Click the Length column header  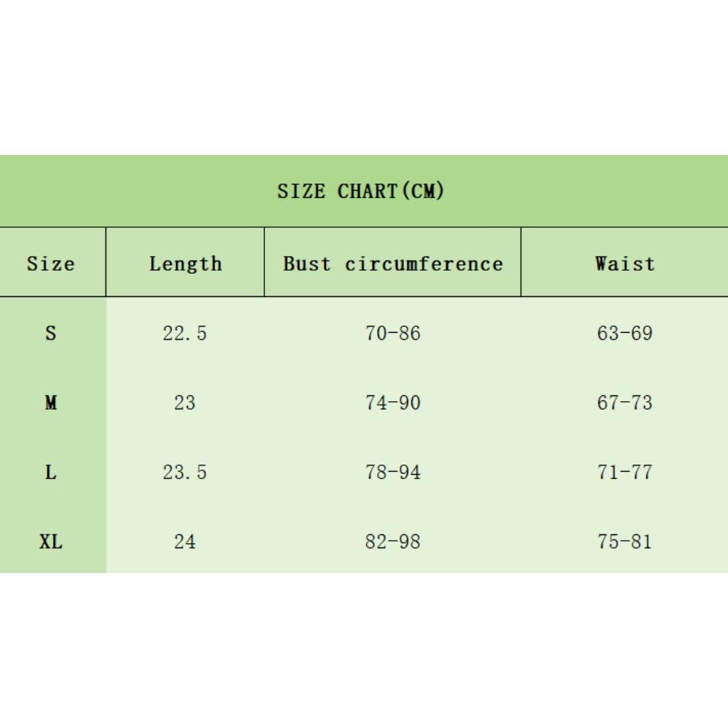pos(185,264)
